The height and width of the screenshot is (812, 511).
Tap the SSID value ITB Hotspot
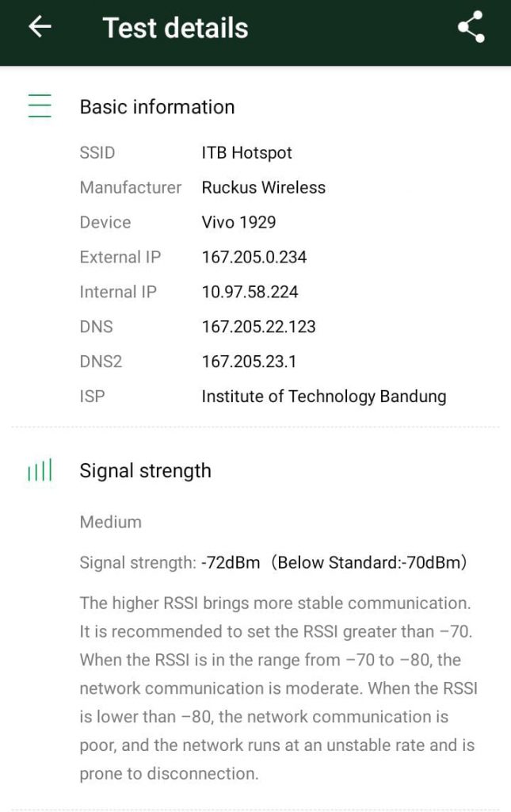coord(246,152)
